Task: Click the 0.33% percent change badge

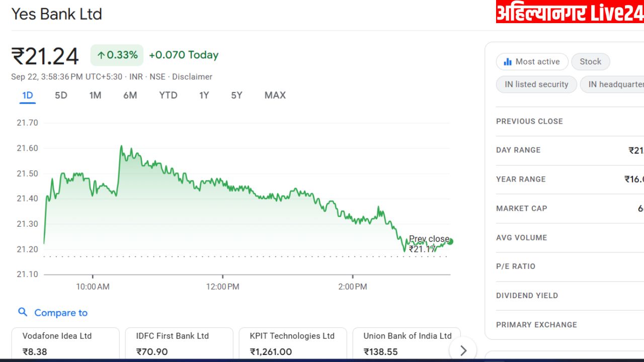Action: (117, 55)
